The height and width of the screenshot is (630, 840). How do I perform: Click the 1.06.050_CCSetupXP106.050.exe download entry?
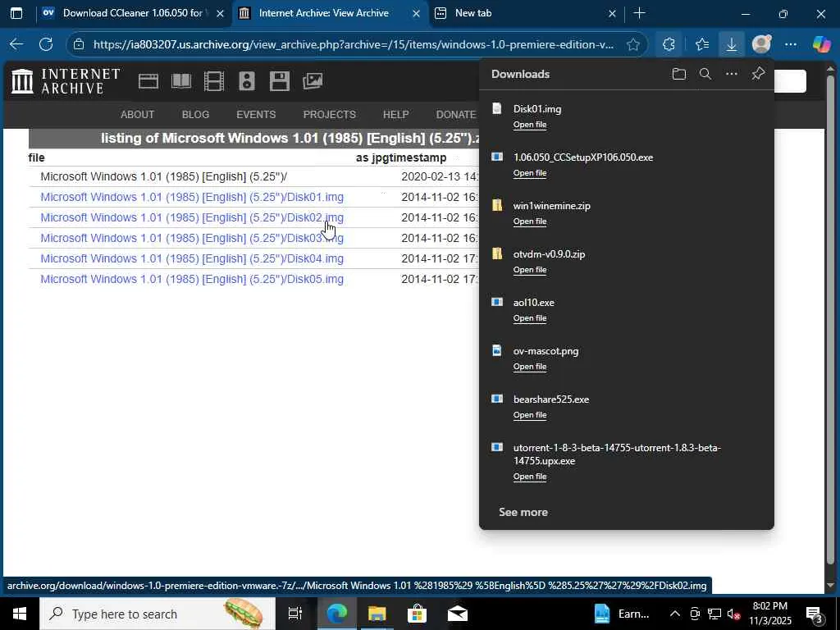click(626, 164)
